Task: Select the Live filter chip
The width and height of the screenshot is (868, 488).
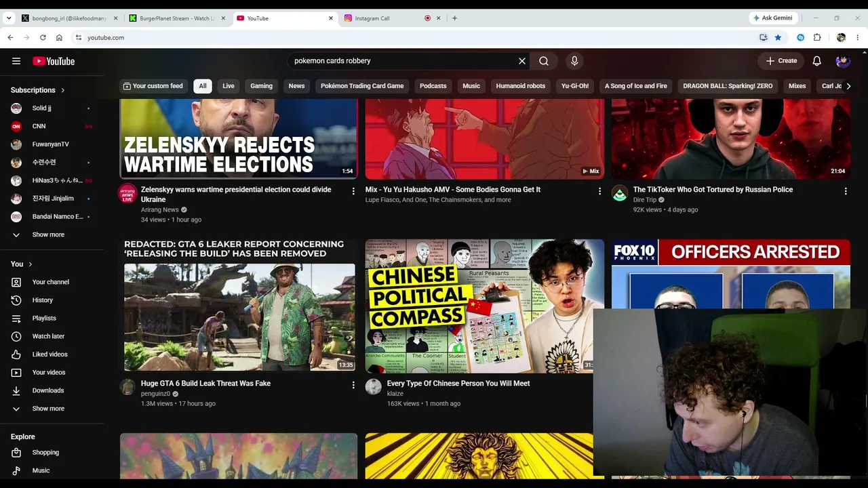Action: tap(229, 86)
